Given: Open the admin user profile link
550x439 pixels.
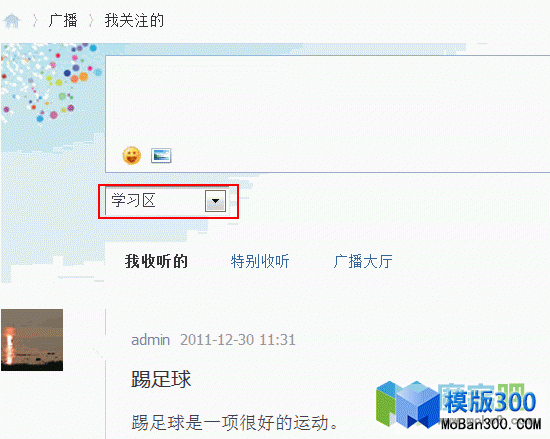Looking at the screenshot, I should pos(150,340).
